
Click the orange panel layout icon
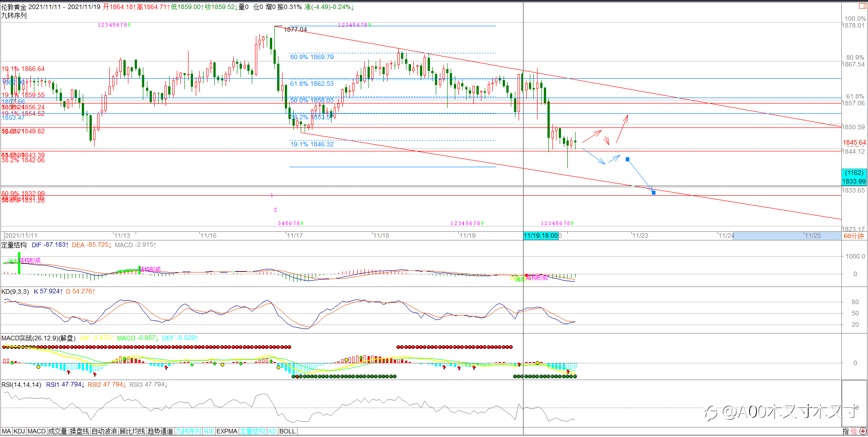click(x=862, y=5)
